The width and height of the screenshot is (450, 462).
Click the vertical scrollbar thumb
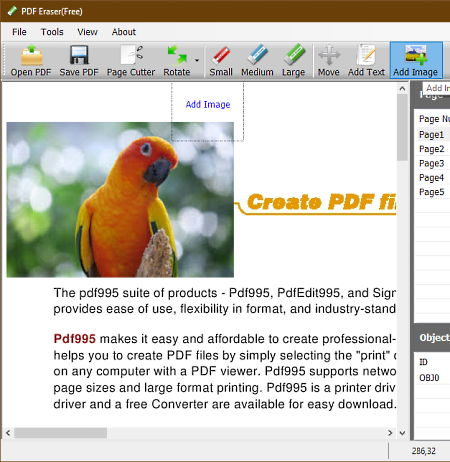coord(402,128)
